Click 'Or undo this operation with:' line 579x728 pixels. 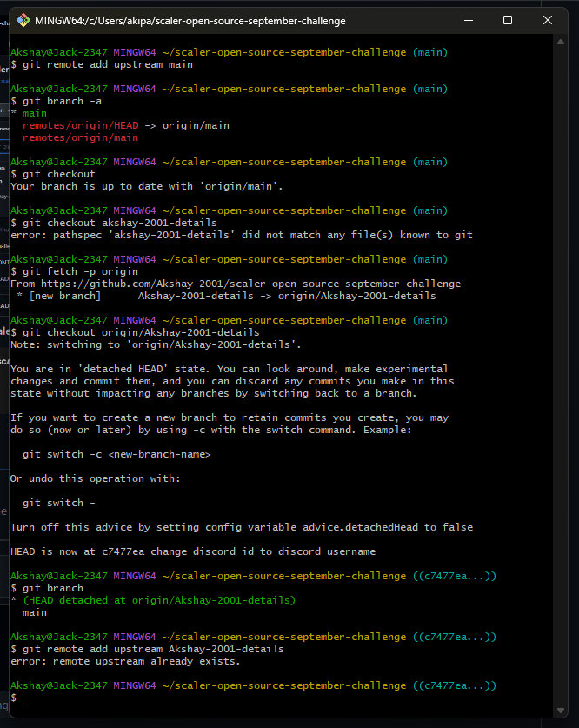coord(96,478)
